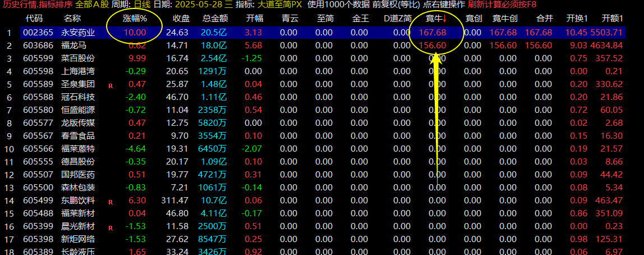Viewport: 644px width, 255px height.
Task: Sort by the 涨幅% column header
Action: (x=135, y=19)
